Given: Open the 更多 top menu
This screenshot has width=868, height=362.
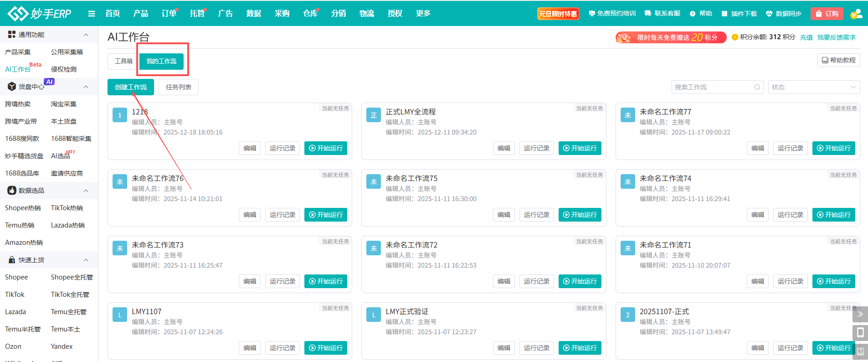Looking at the screenshot, I should click(423, 14).
